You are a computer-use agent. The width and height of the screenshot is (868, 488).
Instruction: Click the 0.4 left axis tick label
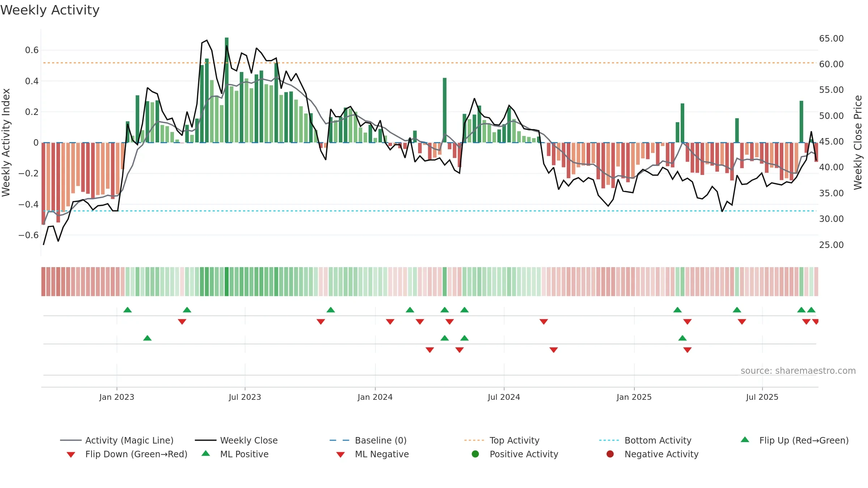coord(32,81)
